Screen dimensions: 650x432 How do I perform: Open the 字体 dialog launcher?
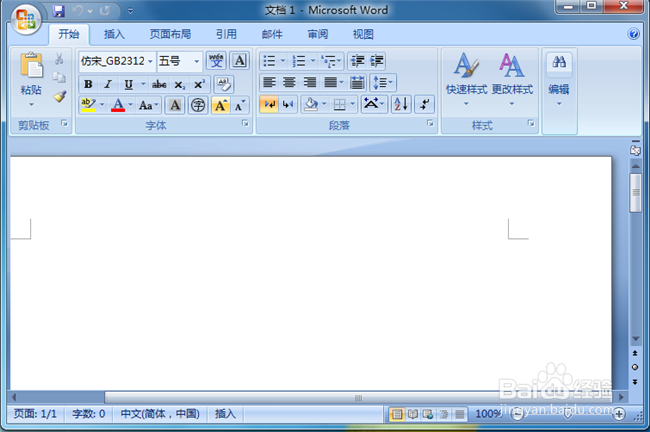245,123
